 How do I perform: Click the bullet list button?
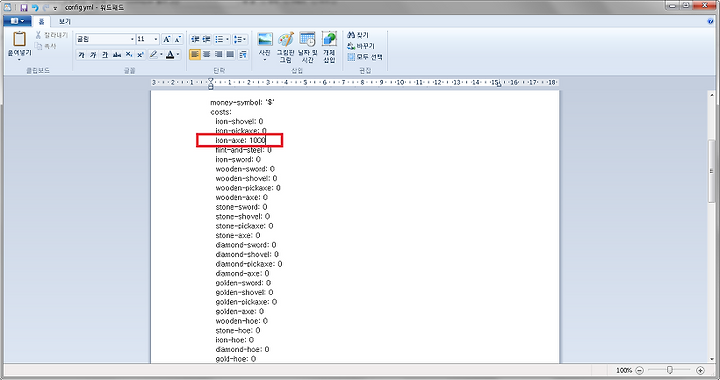pos(219,39)
